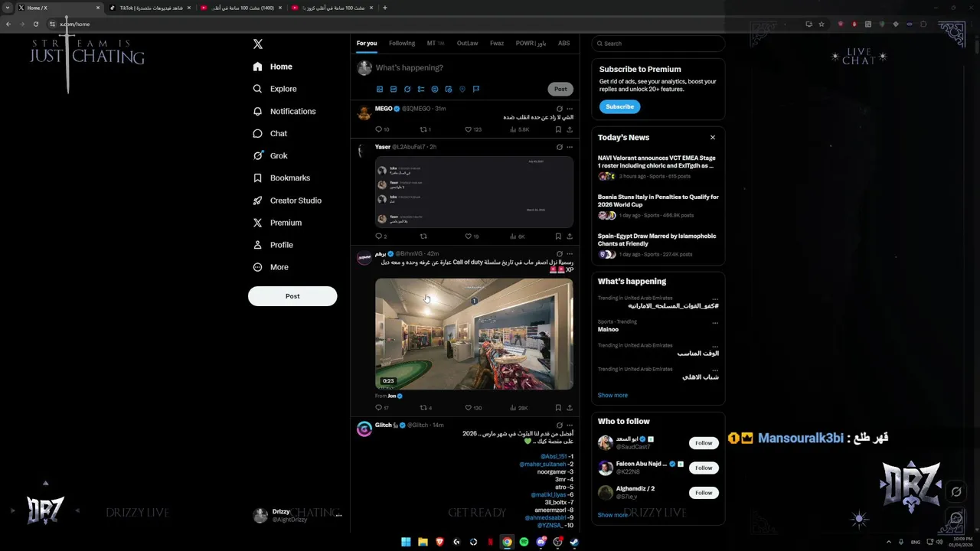This screenshot has height=551, width=980.
Task: Click the blue Subscribe button
Action: tap(619, 107)
